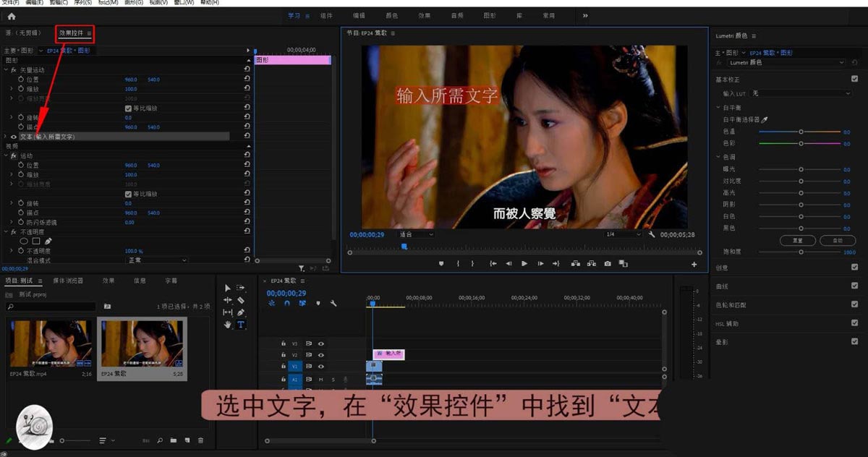
Task: Toggle the 基本校正 checkbox in Lumetri
Action: (x=854, y=79)
